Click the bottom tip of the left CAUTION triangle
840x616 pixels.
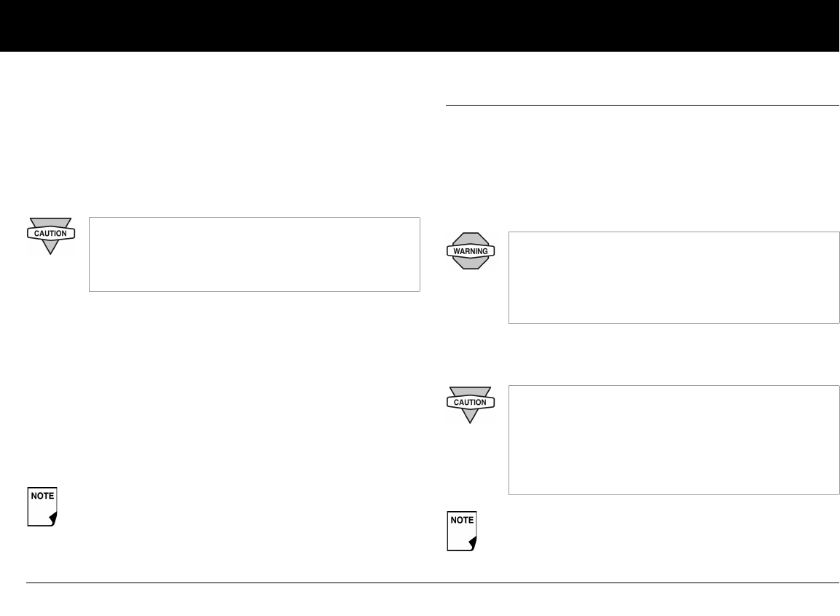pyautogui.click(x=51, y=252)
